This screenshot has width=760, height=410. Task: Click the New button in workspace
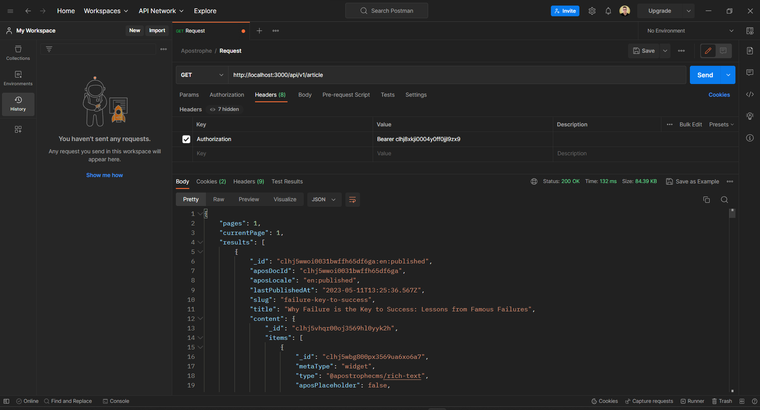click(x=134, y=31)
